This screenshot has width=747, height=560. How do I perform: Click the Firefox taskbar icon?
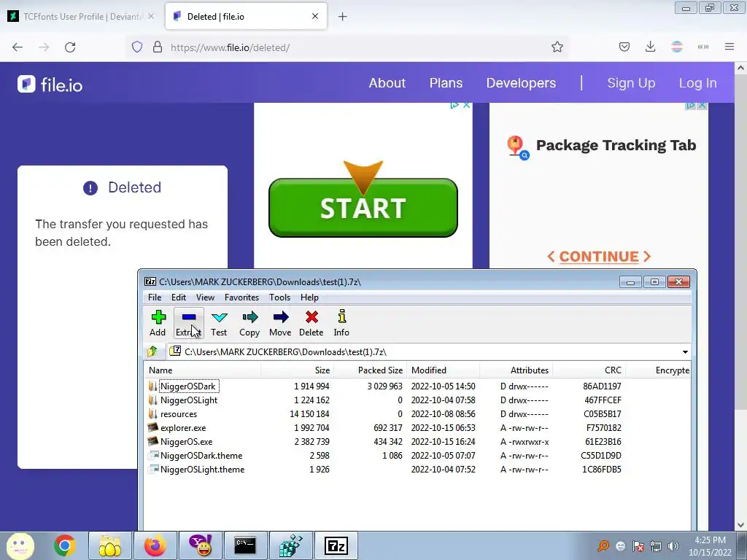pos(155,545)
